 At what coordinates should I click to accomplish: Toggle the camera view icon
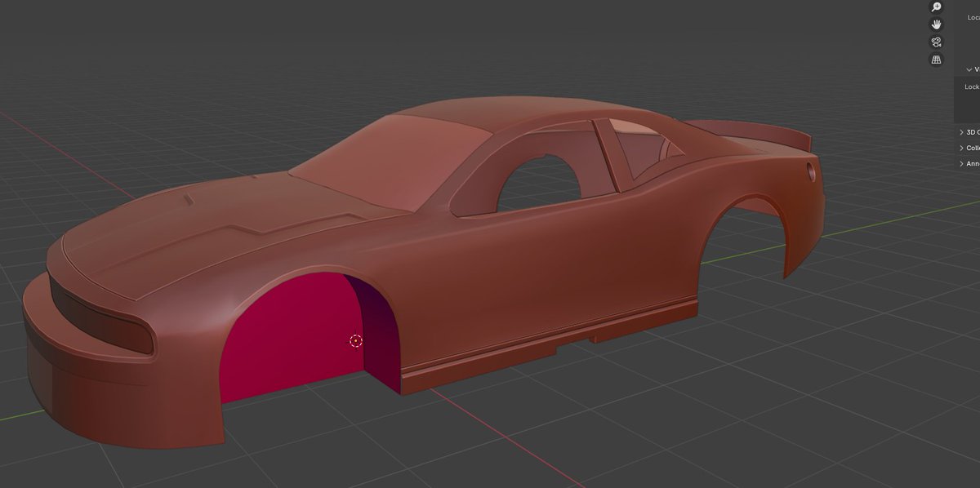pyautogui.click(x=937, y=42)
